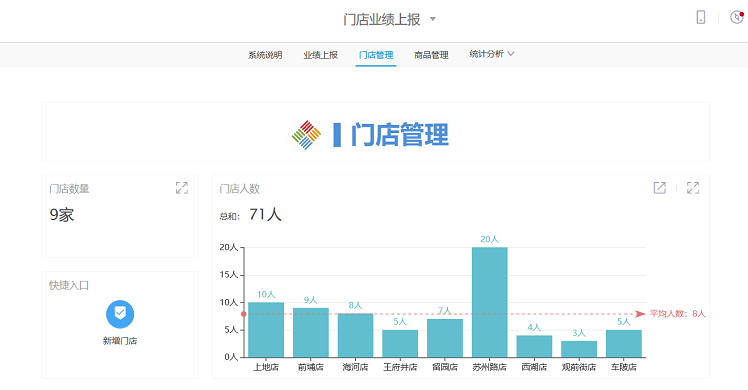This screenshot has height=390, width=748.
Task: Click the 上地店 bar showing 10人
Action: click(x=266, y=329)
